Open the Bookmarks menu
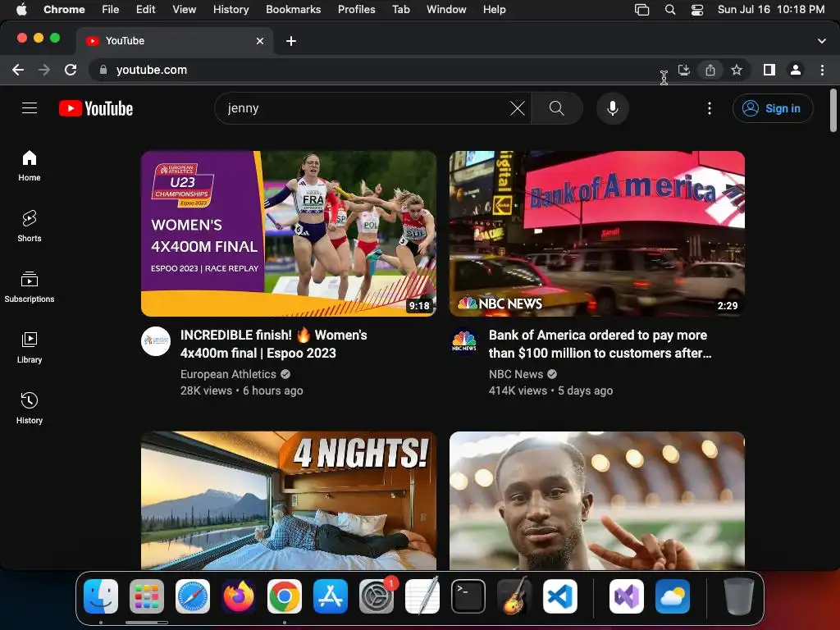 tap(293, 9)
